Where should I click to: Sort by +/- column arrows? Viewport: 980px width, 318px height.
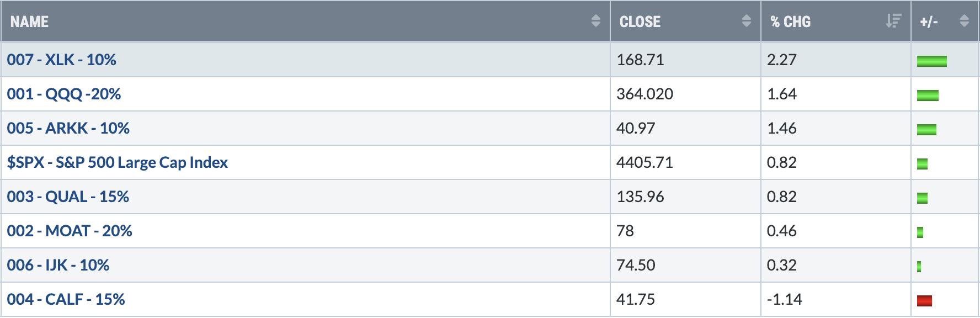964,21
